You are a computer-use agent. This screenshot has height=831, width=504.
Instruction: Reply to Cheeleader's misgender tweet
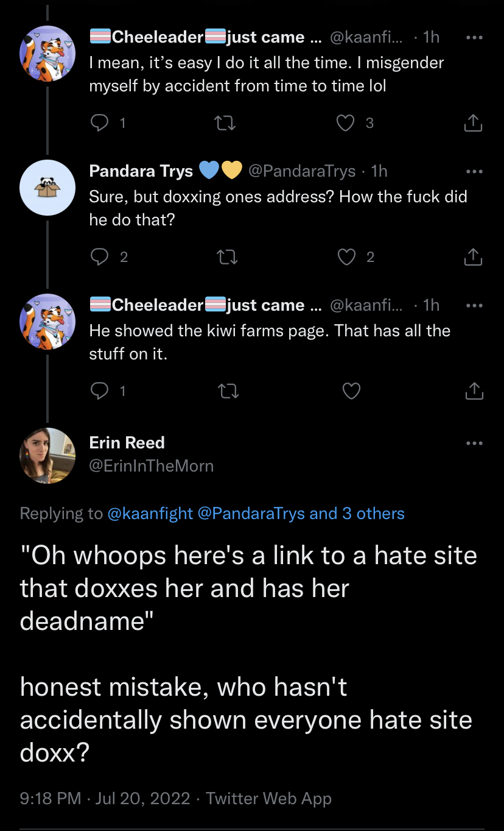tap(99, 123)
